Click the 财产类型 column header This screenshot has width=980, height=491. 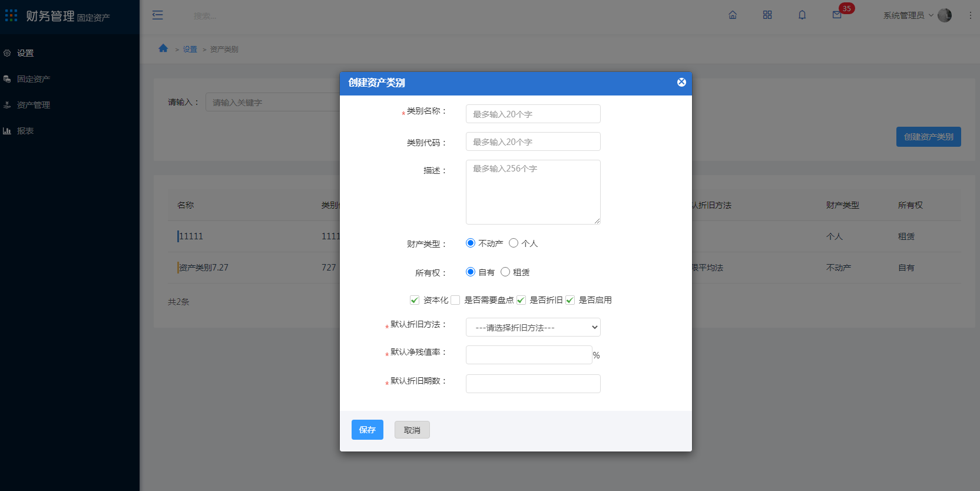click(x=843, y=205)
